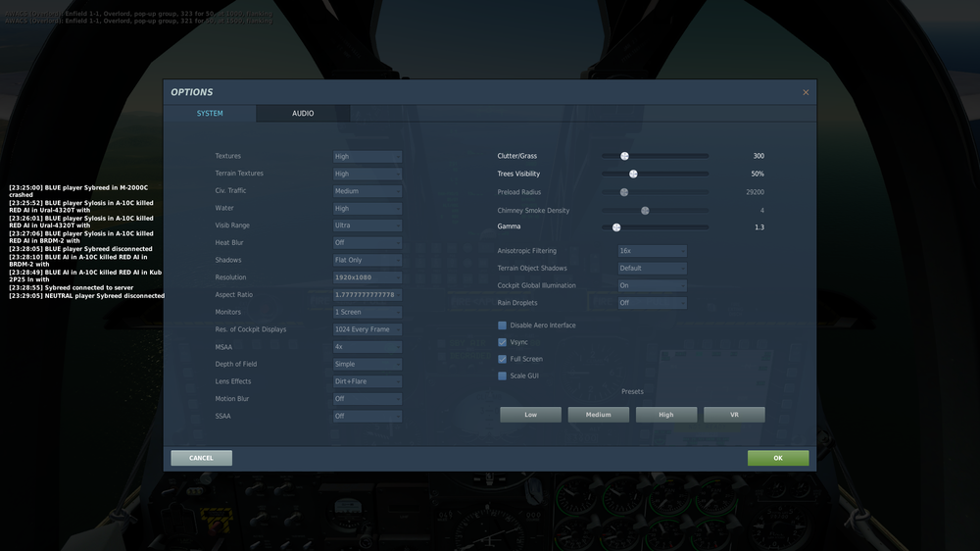The width and height of the screenshot is (980, 551).
Task: Toggle the Vsync checkbox
Action: [502, 342]
